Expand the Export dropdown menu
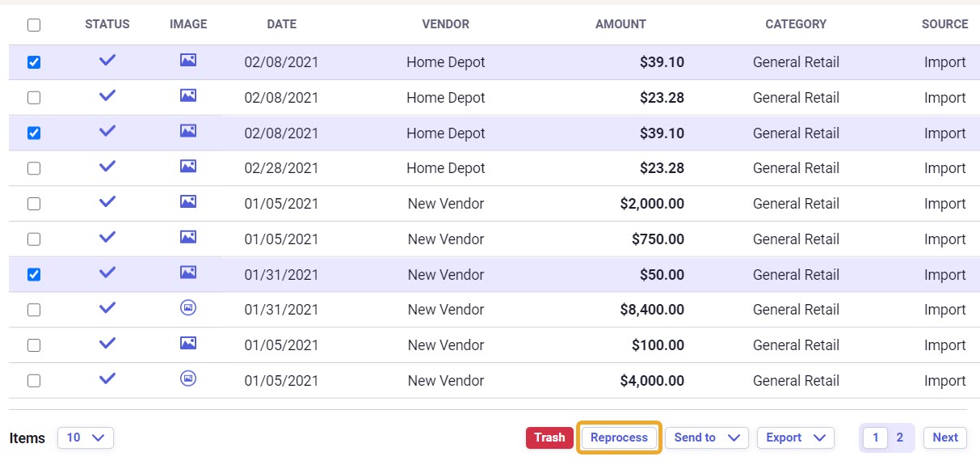This screenshot has width=980, height=465. coord(796,438)
